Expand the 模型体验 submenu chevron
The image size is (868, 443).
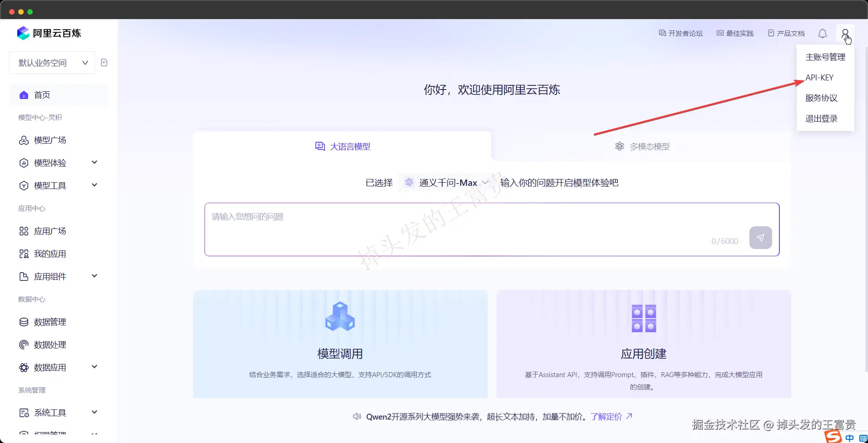click(95, 163)
